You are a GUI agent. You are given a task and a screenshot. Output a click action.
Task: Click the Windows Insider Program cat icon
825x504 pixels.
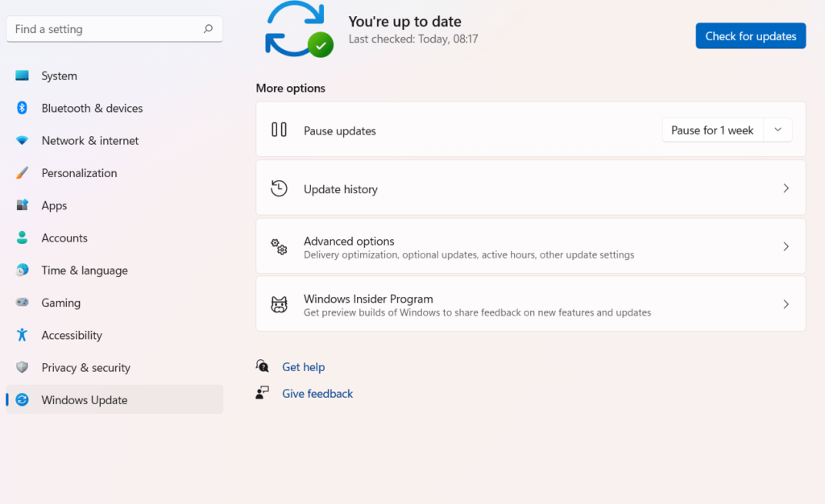(279, 304)
